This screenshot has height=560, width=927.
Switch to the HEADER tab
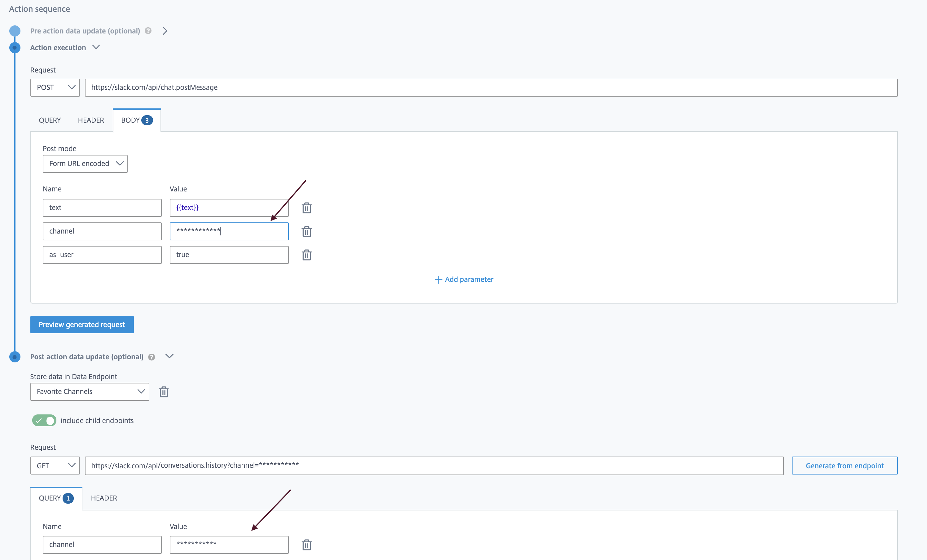point(91,120)
